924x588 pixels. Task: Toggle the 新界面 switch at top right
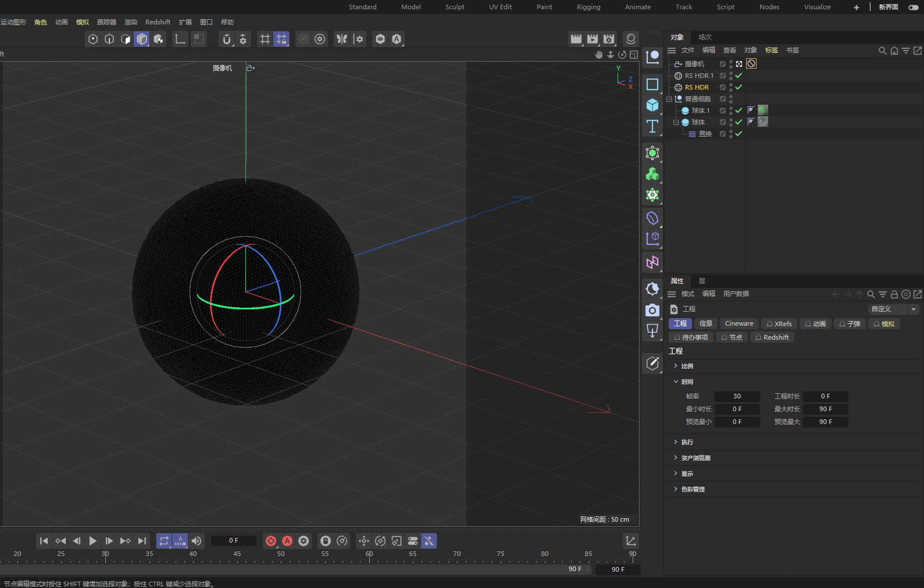point(914,7)
